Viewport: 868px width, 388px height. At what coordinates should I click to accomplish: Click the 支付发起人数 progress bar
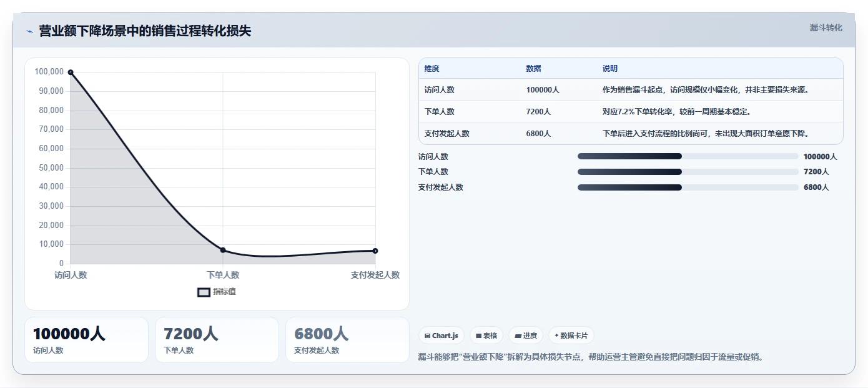688,187
